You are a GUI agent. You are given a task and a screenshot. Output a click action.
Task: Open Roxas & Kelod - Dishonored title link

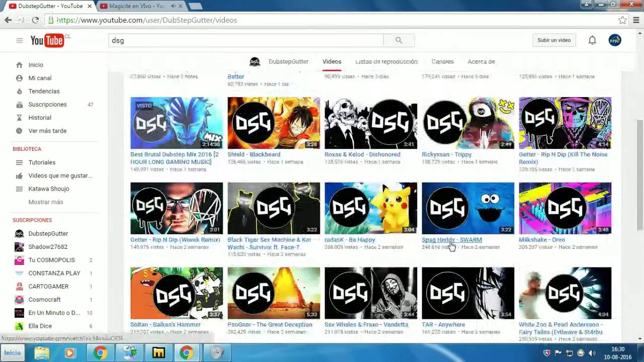(x=362, y=154)
